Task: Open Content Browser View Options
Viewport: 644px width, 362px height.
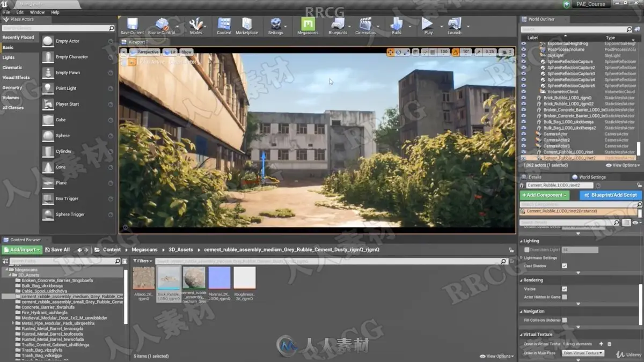Action: click(x=496, y=356)
